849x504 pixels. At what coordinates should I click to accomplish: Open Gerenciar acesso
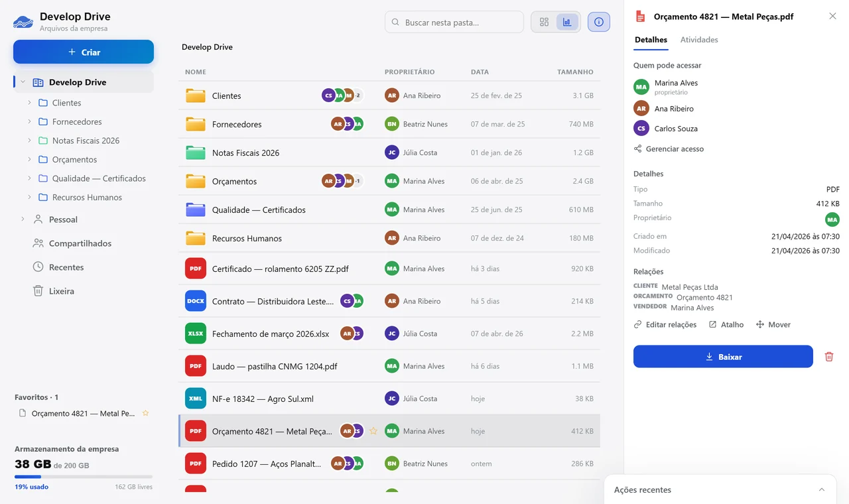pos(669,149)
